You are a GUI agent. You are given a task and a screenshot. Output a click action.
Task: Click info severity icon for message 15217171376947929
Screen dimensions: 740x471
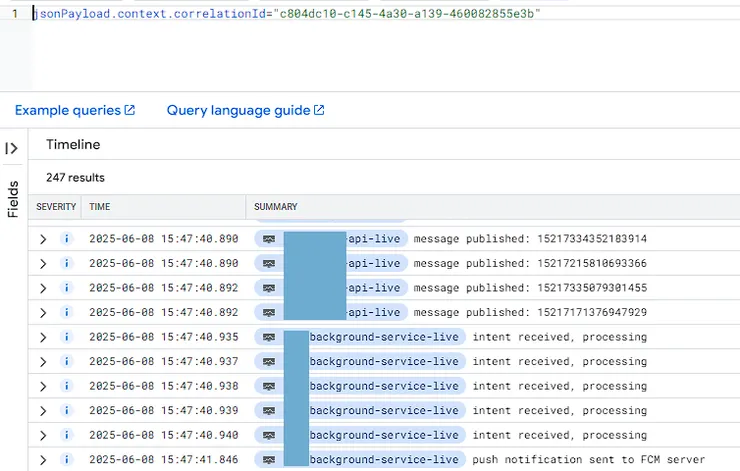(67, 312)
